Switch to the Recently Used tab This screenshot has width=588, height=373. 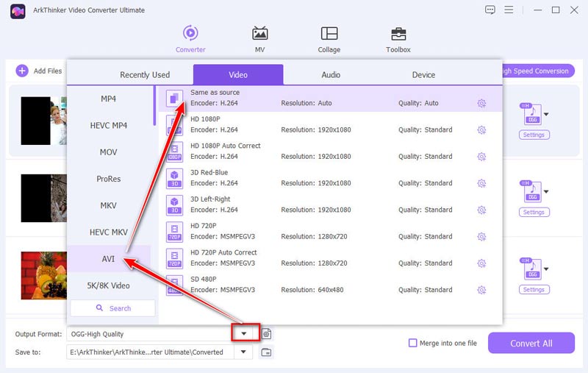(x=145, y=75)
